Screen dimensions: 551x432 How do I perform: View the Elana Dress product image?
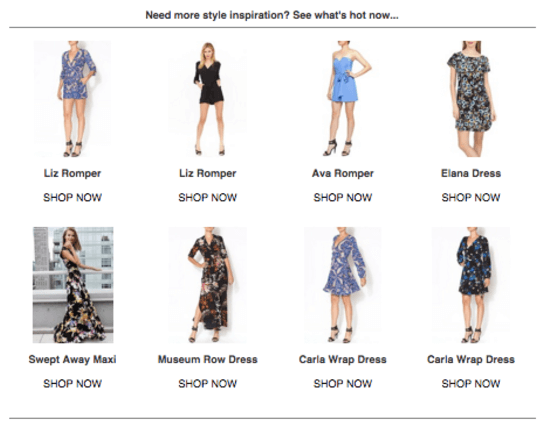(x=471, y=99)
